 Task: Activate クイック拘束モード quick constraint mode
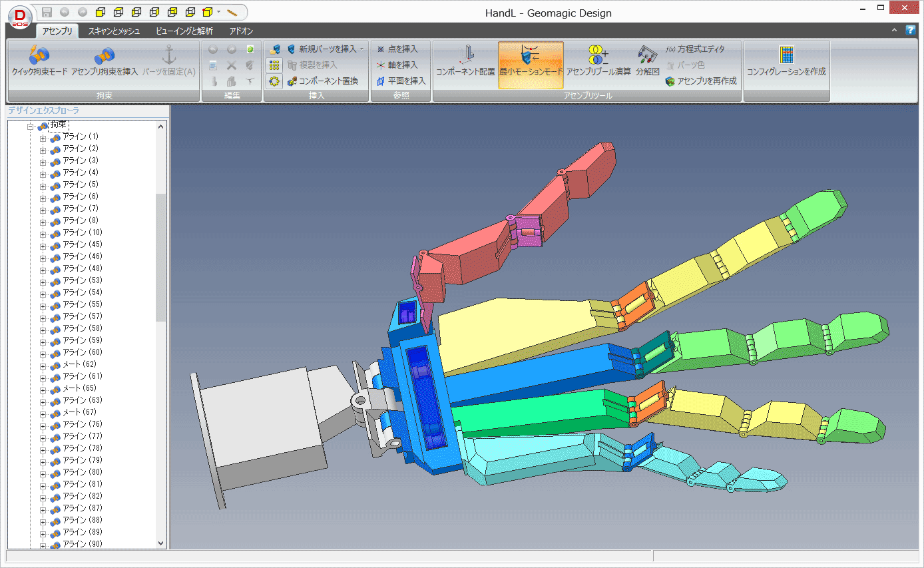coord(40,61)
